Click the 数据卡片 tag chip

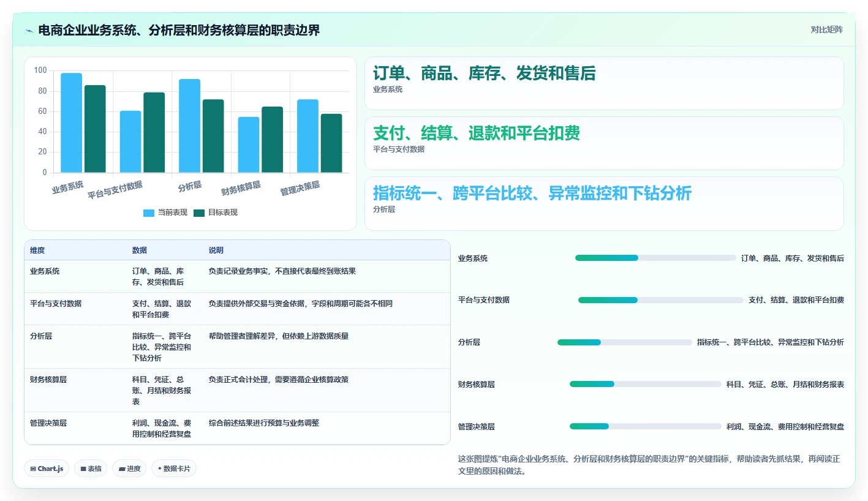[x=174, y=469]
